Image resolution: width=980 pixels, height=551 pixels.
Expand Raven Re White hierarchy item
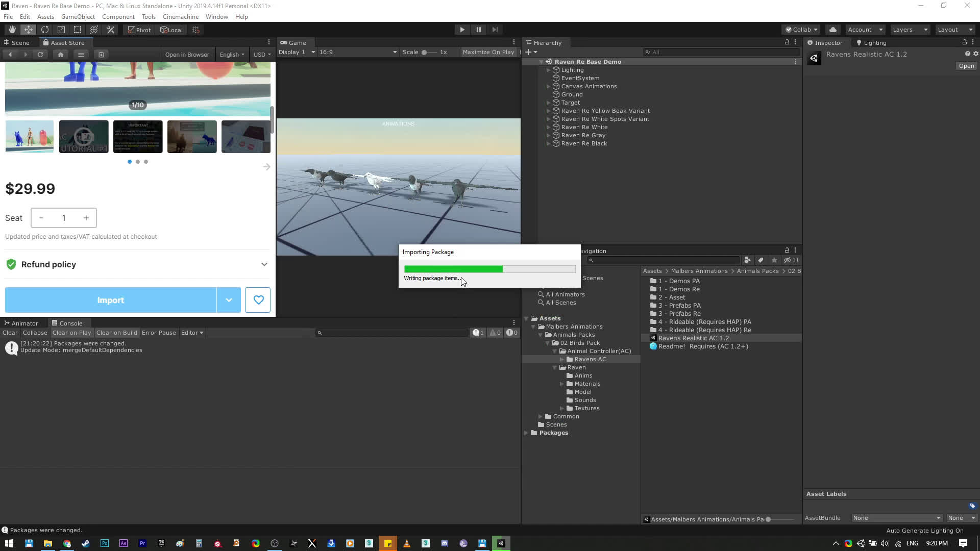coord(549,127)
